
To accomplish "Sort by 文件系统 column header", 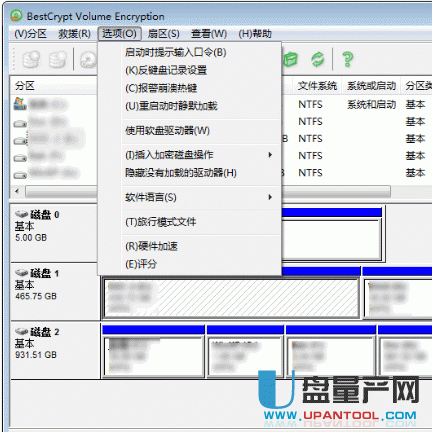I will pyautogui.click(x=317, y=86).
